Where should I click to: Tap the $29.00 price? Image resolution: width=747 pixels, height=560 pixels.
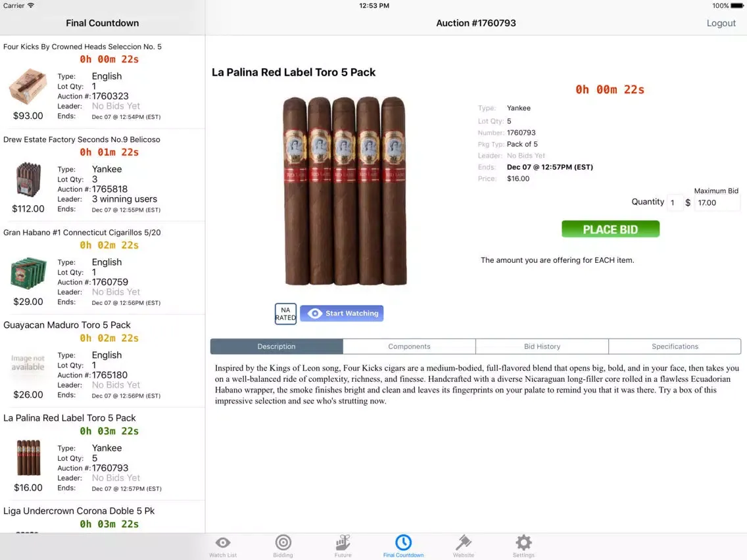click(28, 302)
